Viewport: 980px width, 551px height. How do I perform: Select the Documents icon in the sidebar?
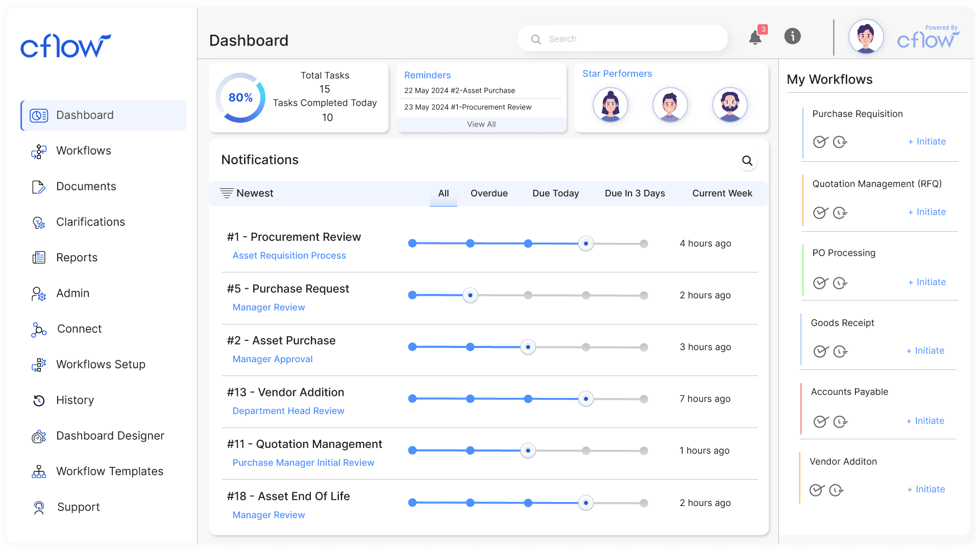coord(39,186)
